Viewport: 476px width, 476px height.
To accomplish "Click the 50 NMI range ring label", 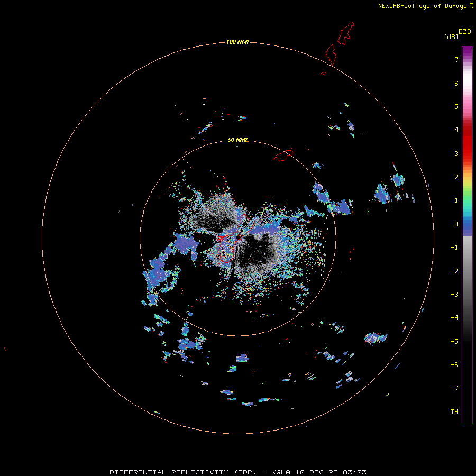I will pyautogui.click(x=237, y=140).
